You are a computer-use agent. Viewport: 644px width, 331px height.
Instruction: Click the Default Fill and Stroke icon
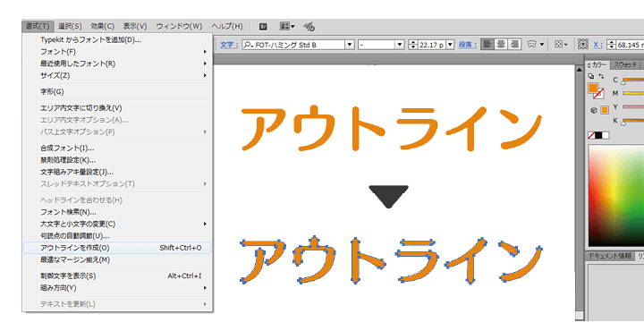591,76
